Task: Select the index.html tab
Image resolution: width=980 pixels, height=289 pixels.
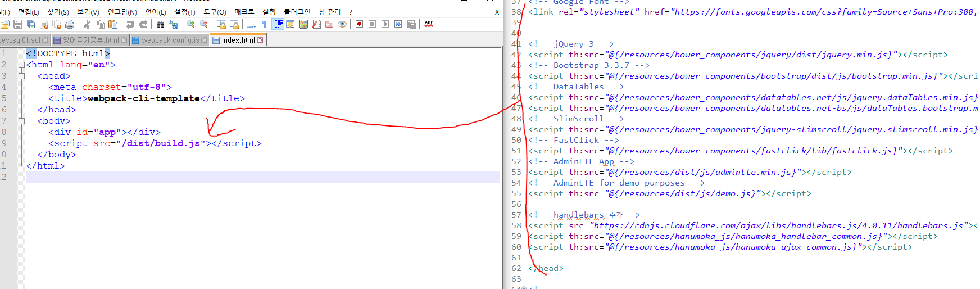Action: pos(238,40)
